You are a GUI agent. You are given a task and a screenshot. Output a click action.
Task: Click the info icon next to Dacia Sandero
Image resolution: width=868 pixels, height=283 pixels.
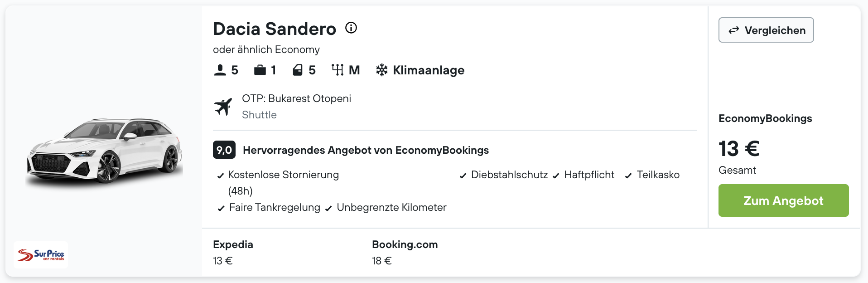[351, 28]
